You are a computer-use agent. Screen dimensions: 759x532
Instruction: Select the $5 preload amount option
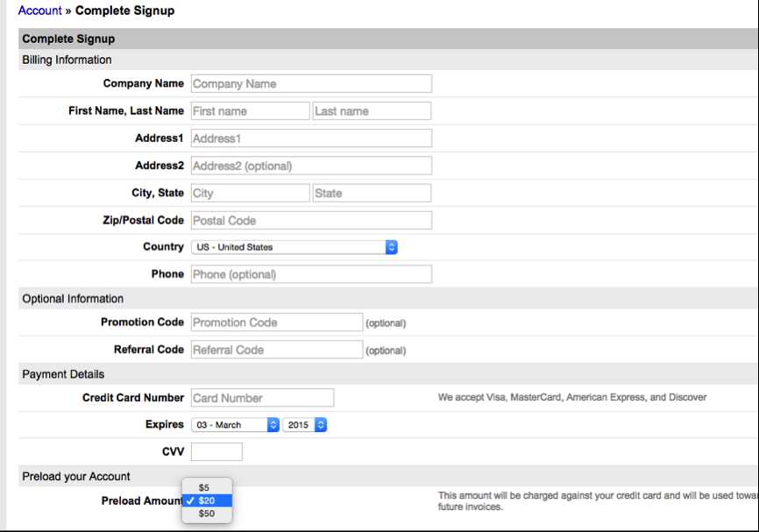(x=205, y=487)
